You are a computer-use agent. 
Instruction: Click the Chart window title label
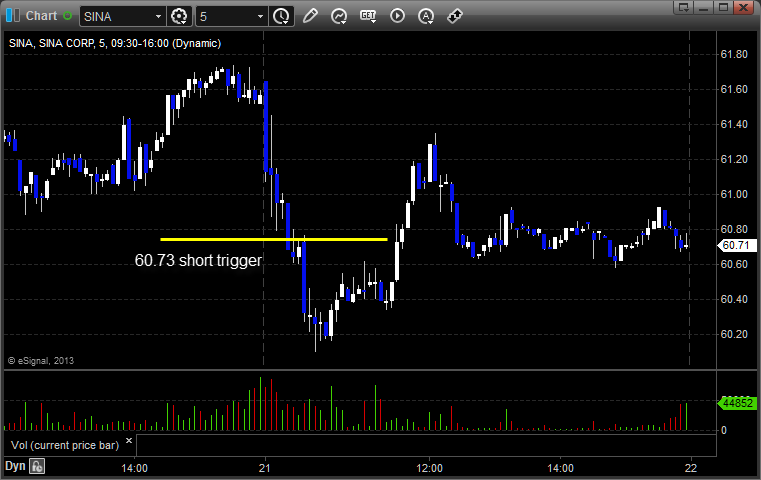41,16
